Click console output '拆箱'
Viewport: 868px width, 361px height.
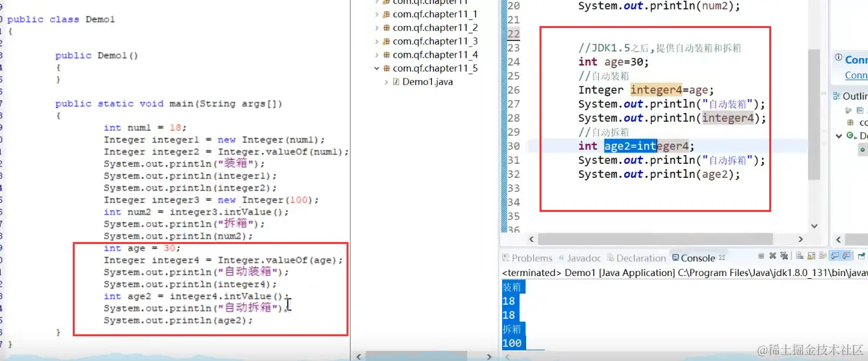pyautogui.click(x=512, y=329)
